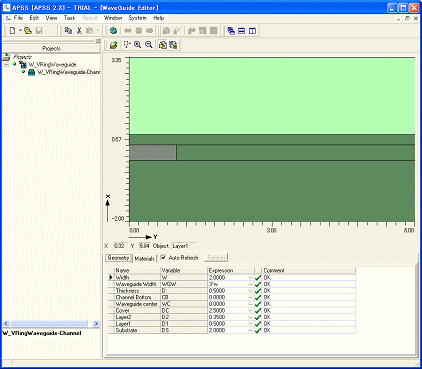Select the Layer1 row name in the table

123,324
